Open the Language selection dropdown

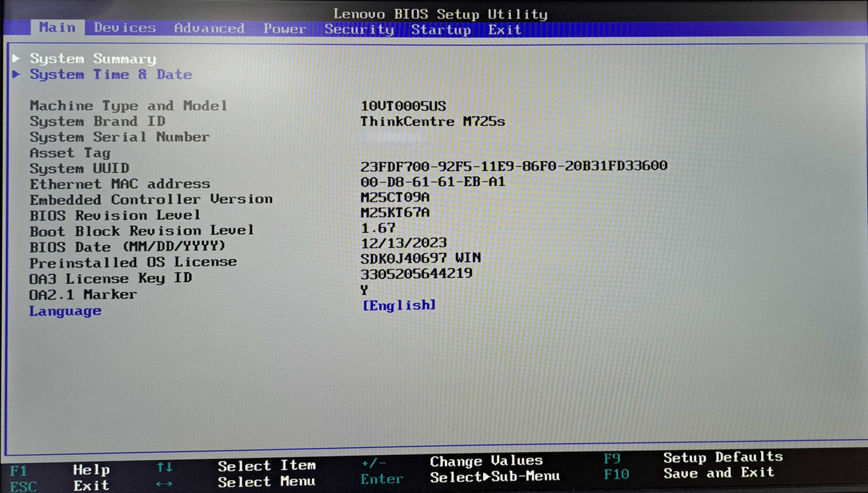(65, 310)
